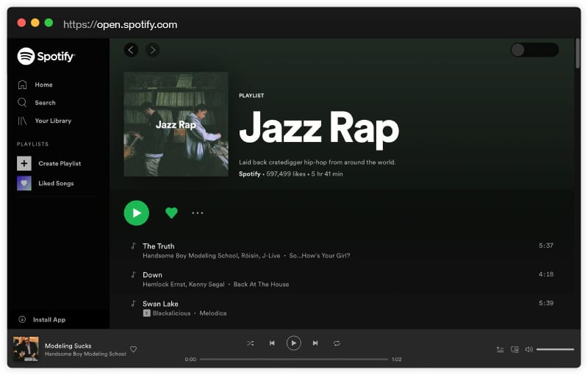Open Your Library in the sidebar
The width and height of the screenshot is (588, 375).
point(53,121)
